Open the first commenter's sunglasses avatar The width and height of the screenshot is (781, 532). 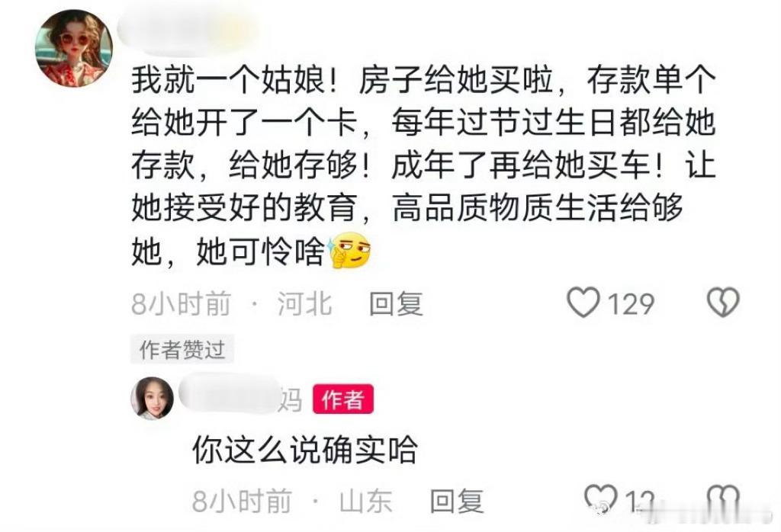pyautogui.click(x=74, y=48)
